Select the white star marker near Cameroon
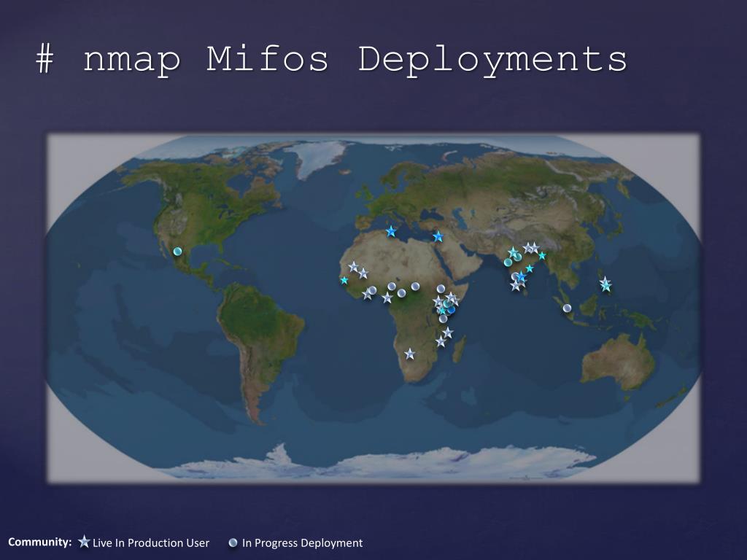The image size is (747, 560). [387, 298]
